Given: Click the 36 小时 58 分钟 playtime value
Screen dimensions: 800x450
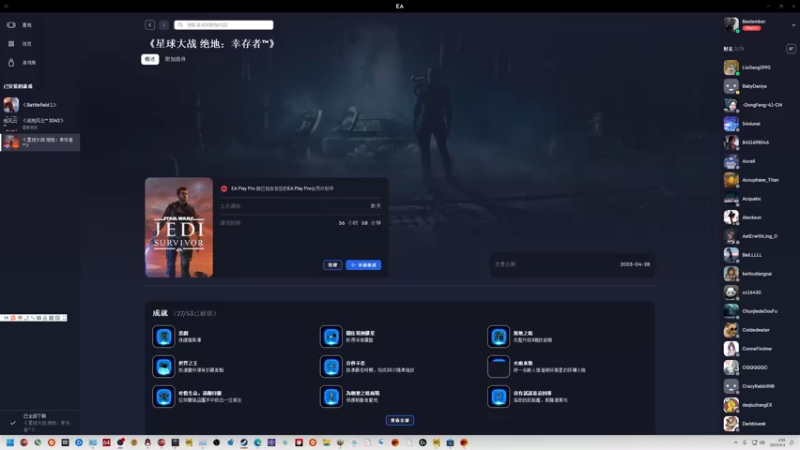Looking at the screenshot, I should [x=360, y=223].
